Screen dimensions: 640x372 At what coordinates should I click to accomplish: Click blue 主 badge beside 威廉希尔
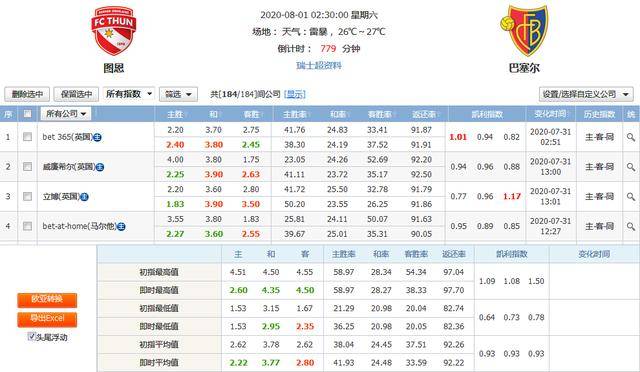coord(100,167)
